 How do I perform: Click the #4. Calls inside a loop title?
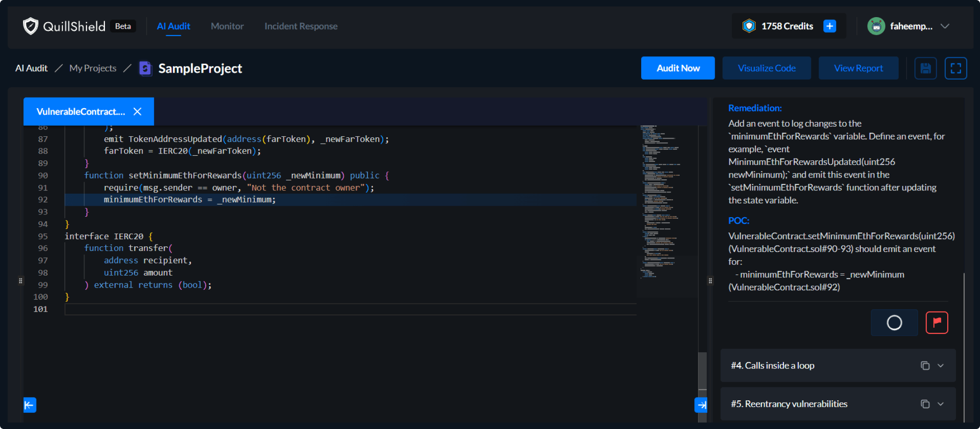(772, 366)
